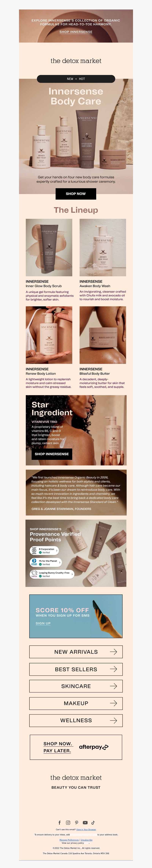The height and width of the screenshot is (868, 152).
Task: Open the Blissful Body Butter image
Action: tap(103, 335)
